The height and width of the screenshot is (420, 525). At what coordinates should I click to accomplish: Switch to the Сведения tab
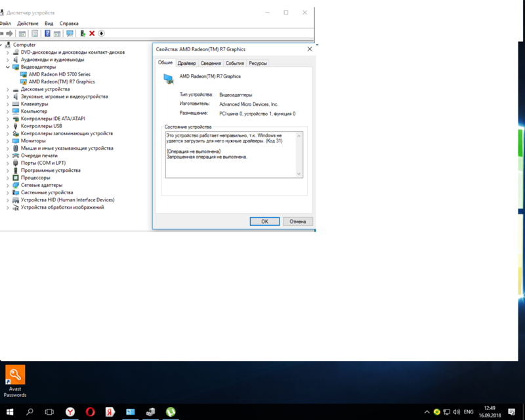(211, 63)
